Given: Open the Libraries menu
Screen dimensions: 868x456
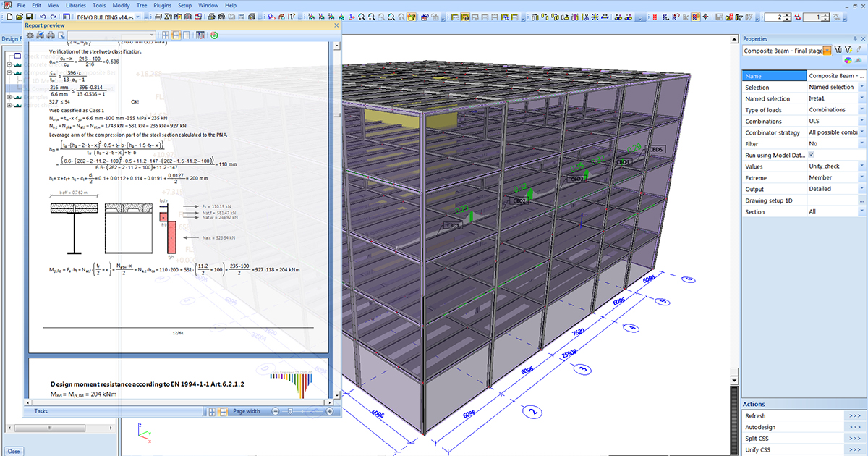Looking at the screenshot, I should coord(75,5).
